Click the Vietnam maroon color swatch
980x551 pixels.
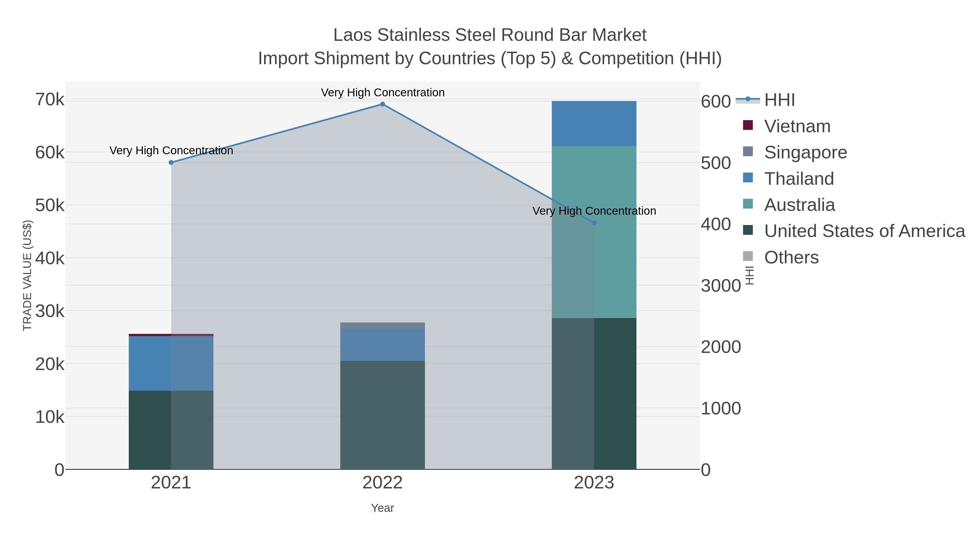748,125
